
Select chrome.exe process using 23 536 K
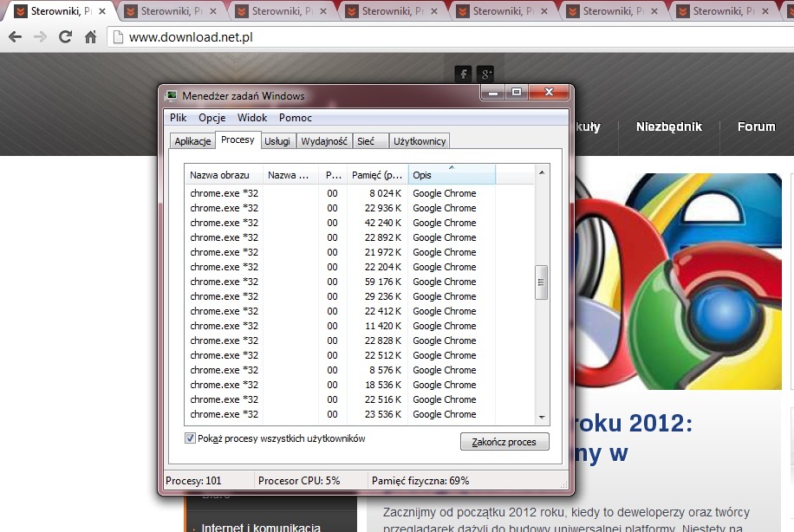pyautogui.click(x=359, y=414)
